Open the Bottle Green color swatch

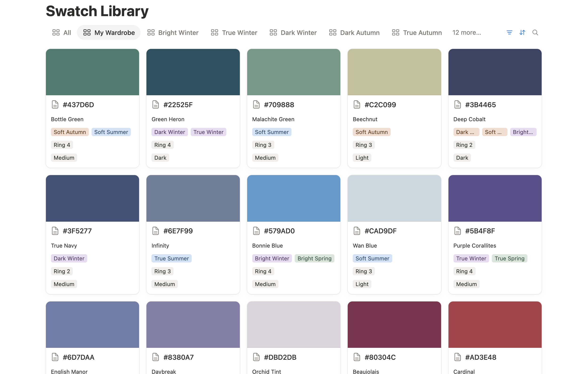92,72
